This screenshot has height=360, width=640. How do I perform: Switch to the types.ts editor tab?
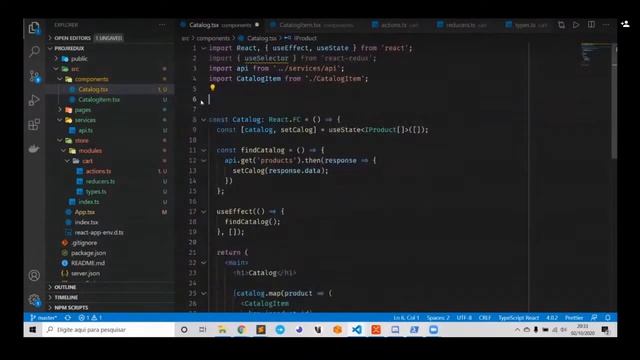coord(528,25)
